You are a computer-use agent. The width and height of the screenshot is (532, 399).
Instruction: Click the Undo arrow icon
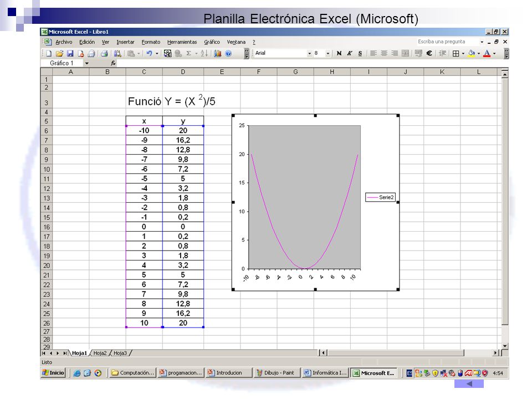click(149, 53)
